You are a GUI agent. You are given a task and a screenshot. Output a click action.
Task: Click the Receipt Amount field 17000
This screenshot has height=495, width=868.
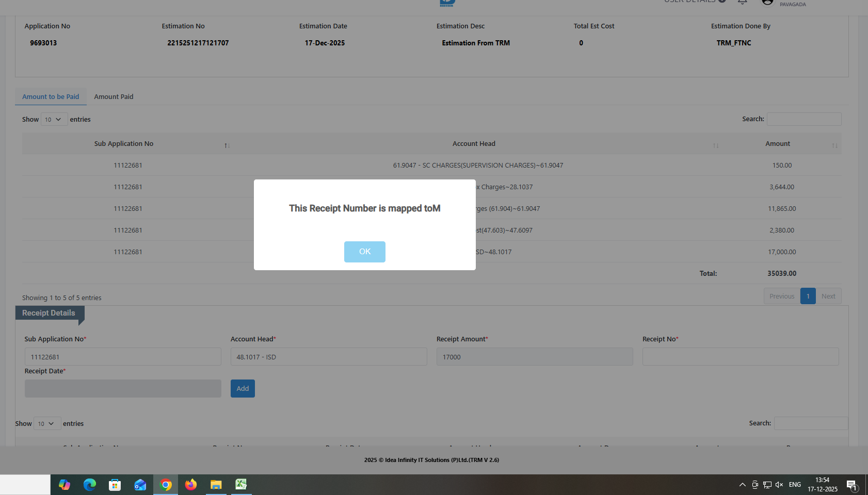pyautogui.click(x=535, y=357)
